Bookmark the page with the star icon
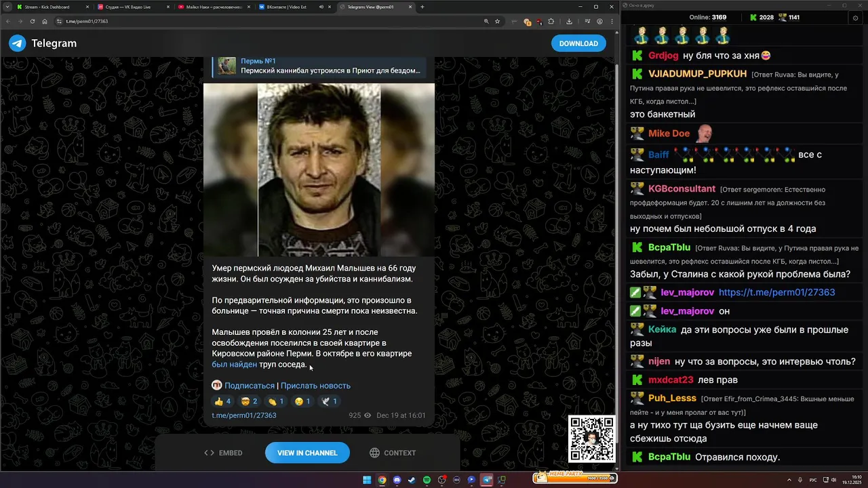Screen dimensions: 868x488 [x=497, y=21]
